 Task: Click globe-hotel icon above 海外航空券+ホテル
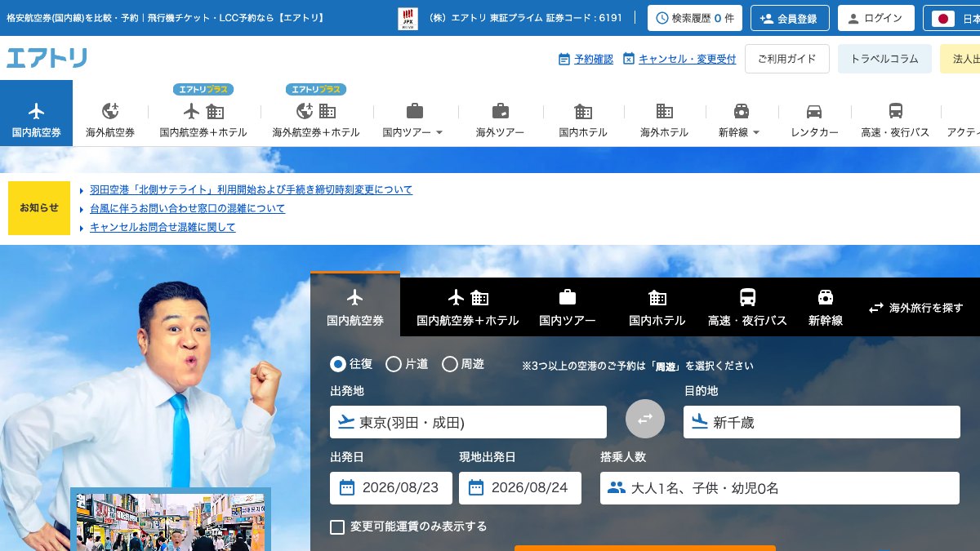[x=316, y=111]
